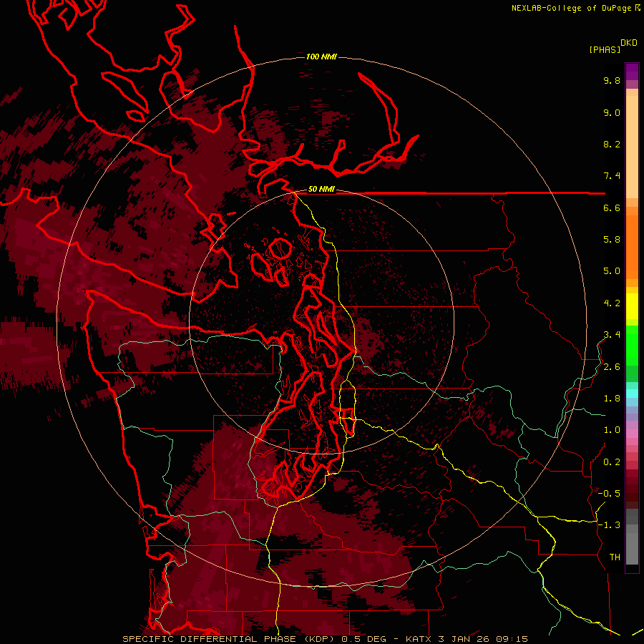Click the 9.0 value on the color scale

(x=612, y=112)
